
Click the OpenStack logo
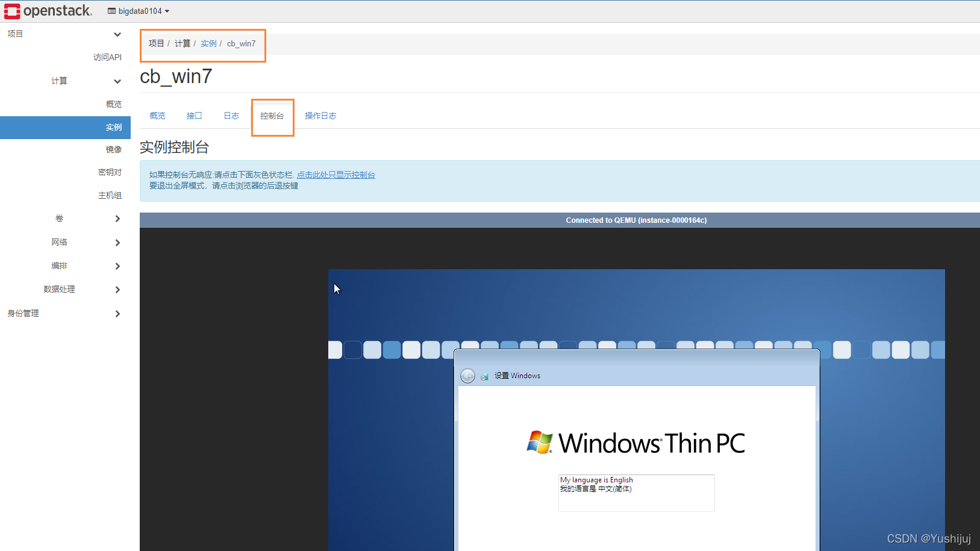(x=48, y=11)
